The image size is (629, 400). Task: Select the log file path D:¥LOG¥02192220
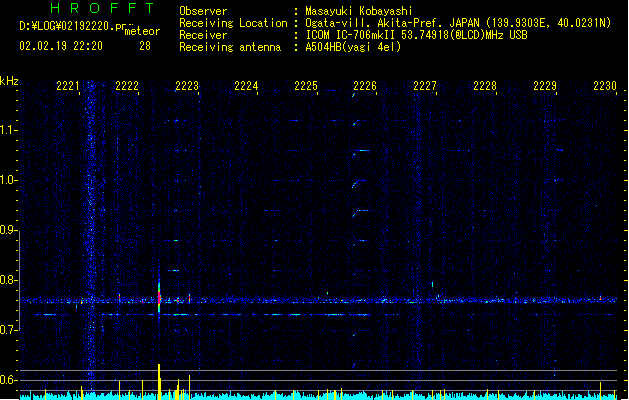[x=72, y=26]
